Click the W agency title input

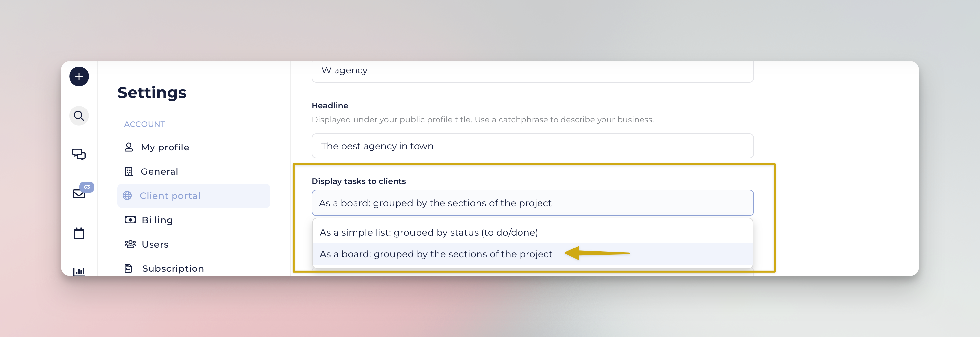532,71
